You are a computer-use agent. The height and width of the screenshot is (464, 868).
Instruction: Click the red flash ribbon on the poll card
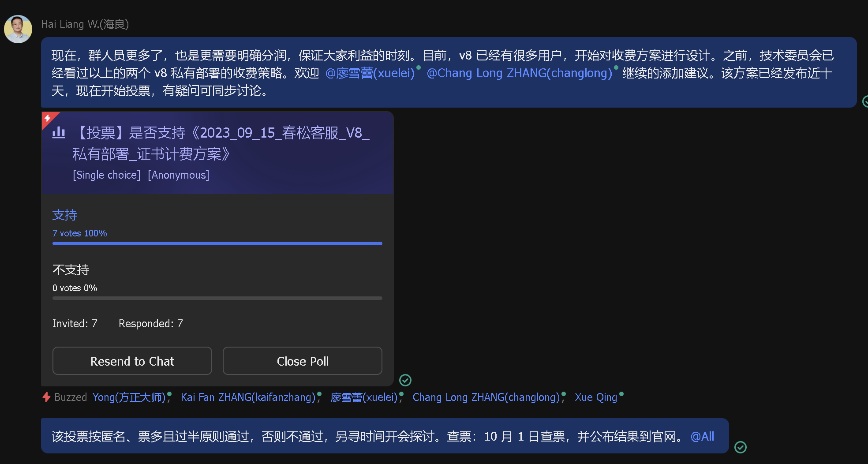click(x=49, y=119)
